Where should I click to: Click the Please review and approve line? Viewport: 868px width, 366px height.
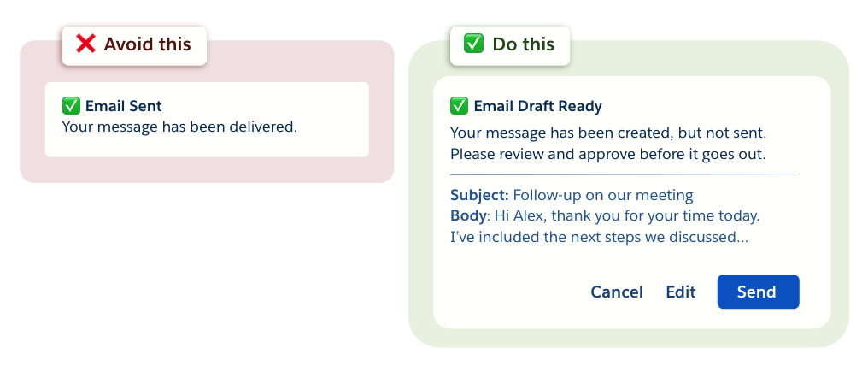[608, 155]
